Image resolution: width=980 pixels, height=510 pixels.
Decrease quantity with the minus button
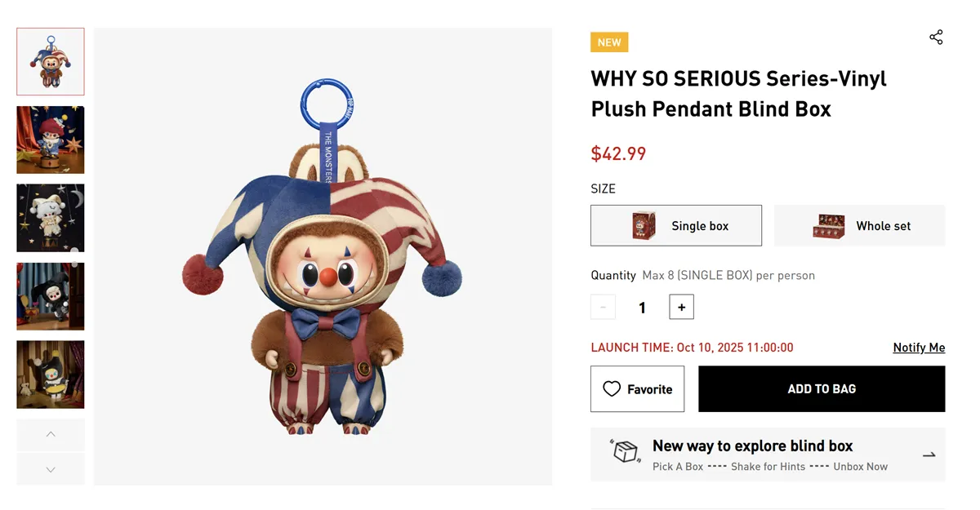603,307
